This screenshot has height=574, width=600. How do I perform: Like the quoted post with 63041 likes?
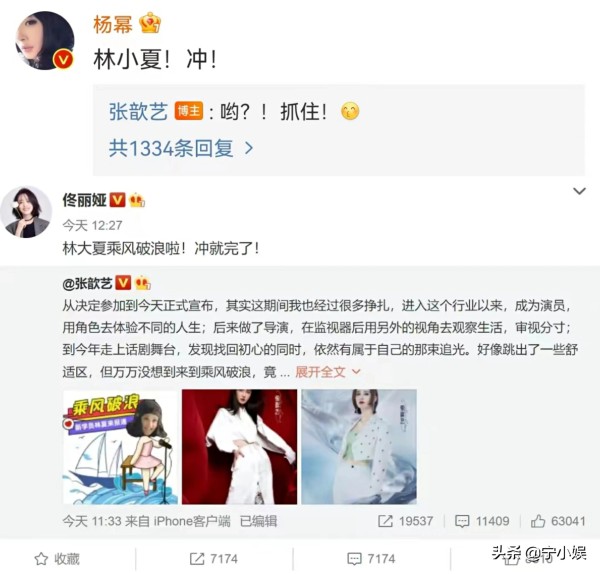pyautogui.click(x=538, y=521)
